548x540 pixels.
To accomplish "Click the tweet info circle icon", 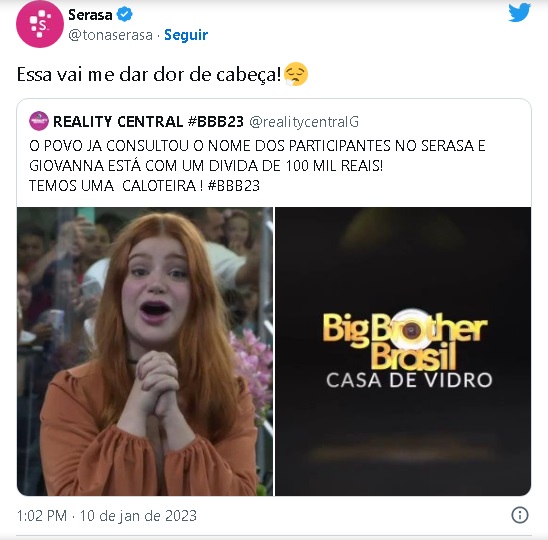I will (520, 515).
